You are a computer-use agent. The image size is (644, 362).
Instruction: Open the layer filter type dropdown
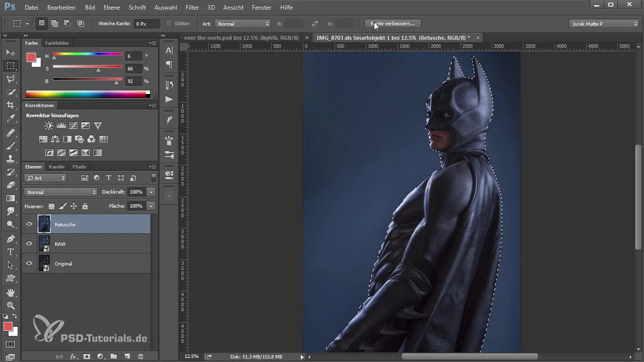click(45, 178)
